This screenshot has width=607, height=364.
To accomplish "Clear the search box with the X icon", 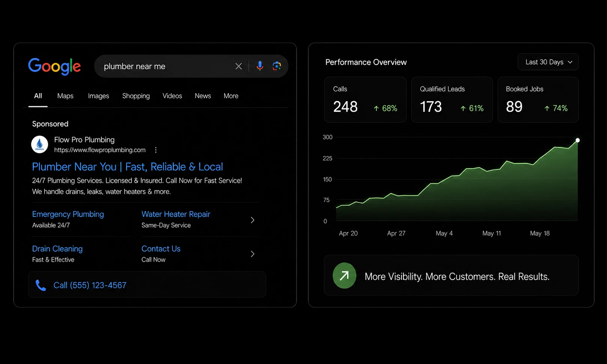I will click(238, 66).
